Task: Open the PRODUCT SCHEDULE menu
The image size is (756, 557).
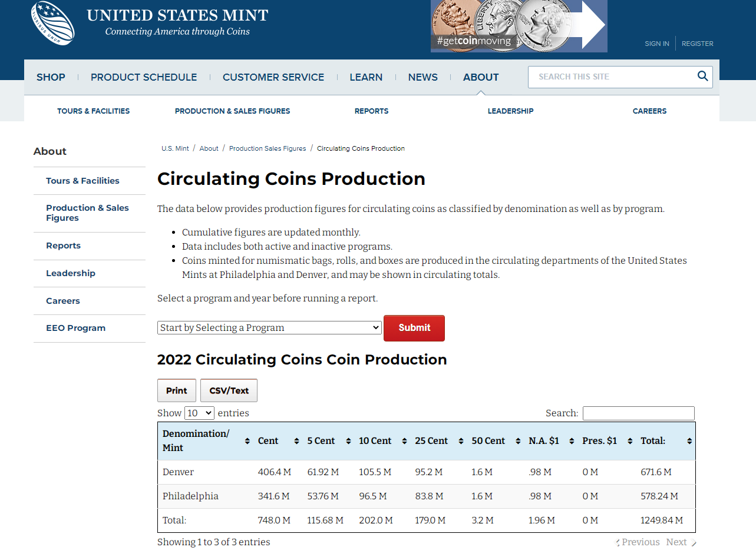Action: [x=144, y=77]
